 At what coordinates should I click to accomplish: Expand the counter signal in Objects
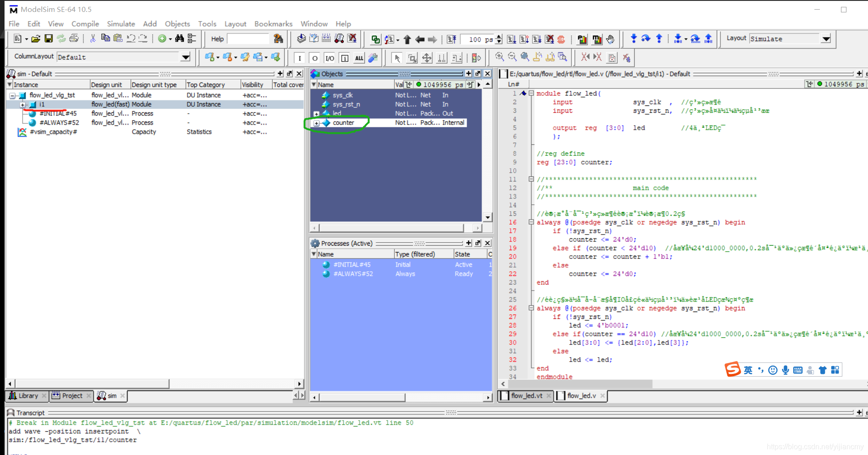point(316,123)
